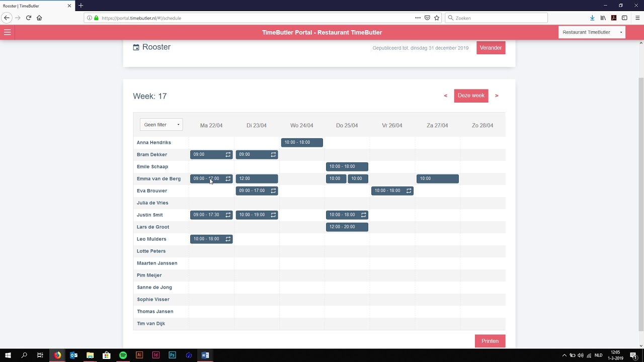Click repeat icon on Justin Smit's Tuesday shift

pos(273,215)
